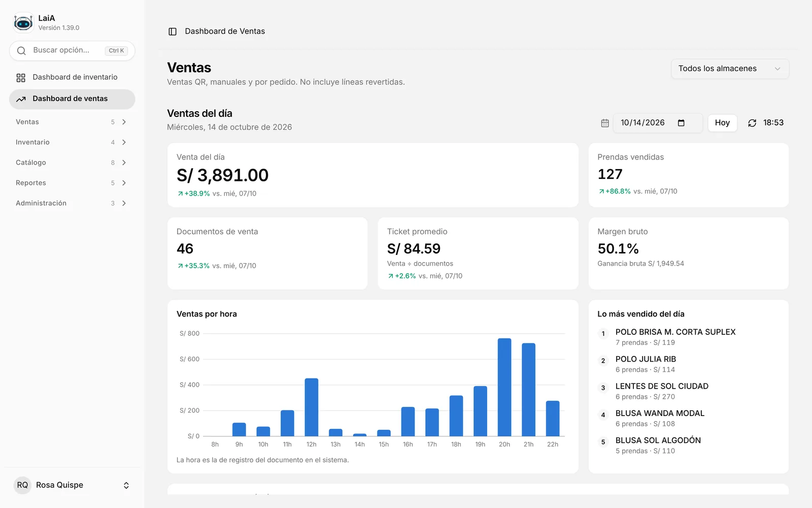Screen dimensions: 812x508
Task: Click the RQ user avatar
Action: pyautogui.click(x=22, y=485)
